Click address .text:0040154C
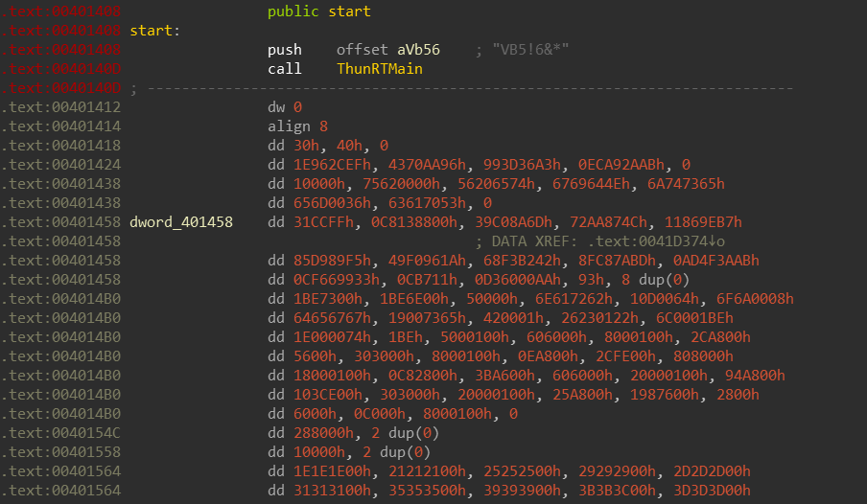867x504 pixels. pos(60,433)
